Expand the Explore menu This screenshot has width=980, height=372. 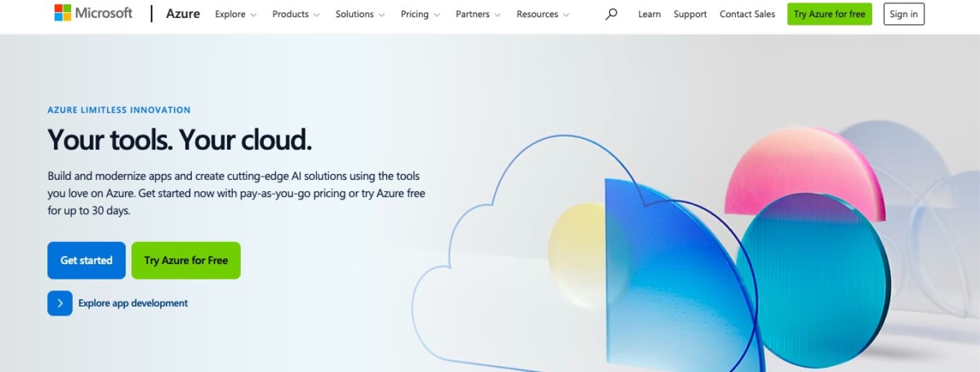(236, 14)
